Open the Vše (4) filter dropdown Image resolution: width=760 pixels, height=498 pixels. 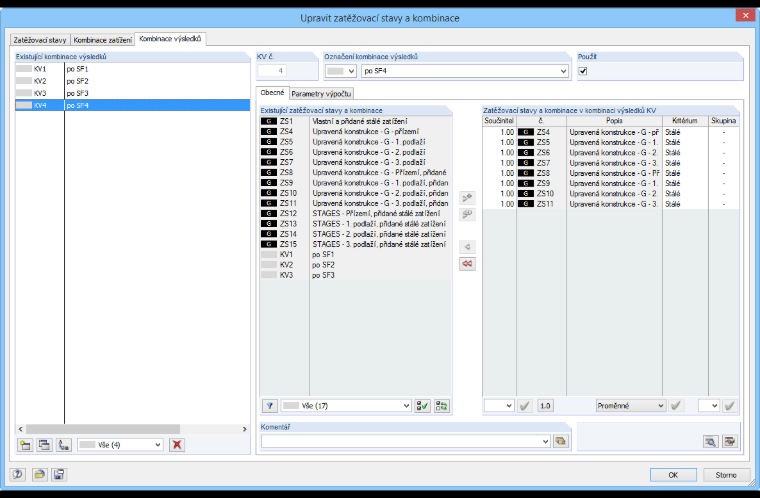pyautogui.click(x=120, y=445)
